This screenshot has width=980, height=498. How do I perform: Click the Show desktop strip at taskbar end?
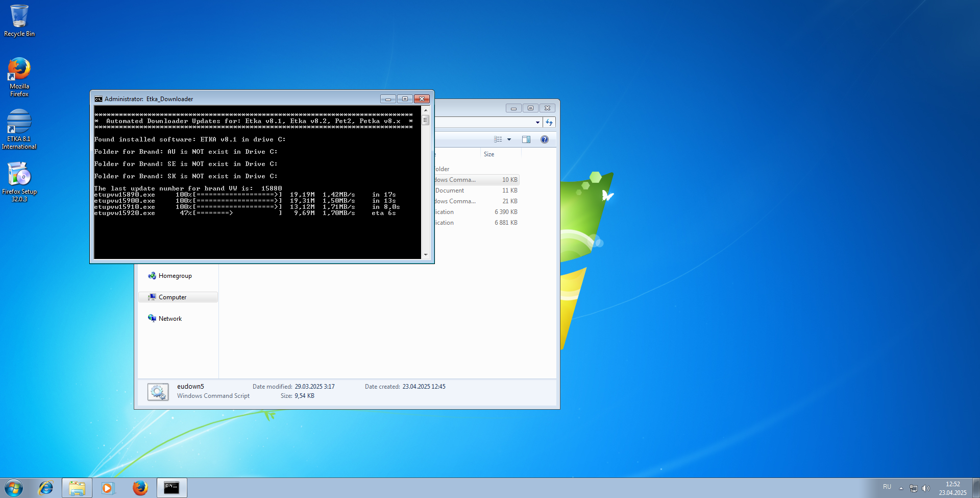[x=976, y=488]
